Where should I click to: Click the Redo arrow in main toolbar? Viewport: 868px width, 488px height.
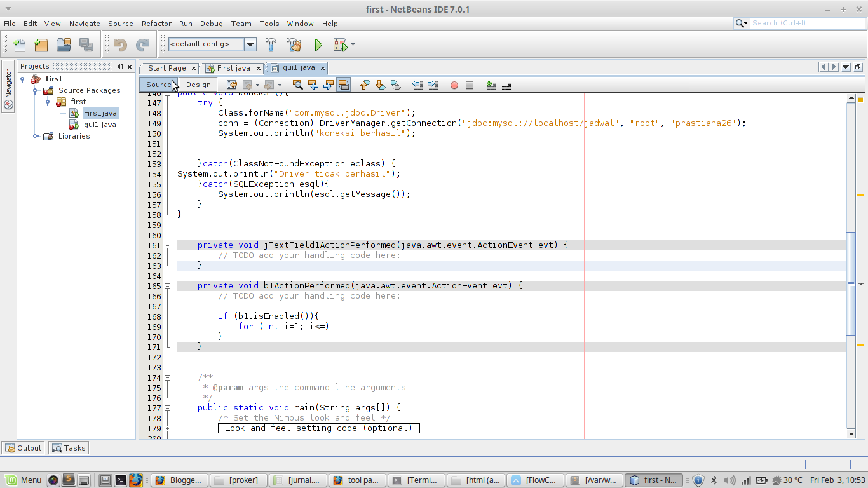(x=143, y=44)
